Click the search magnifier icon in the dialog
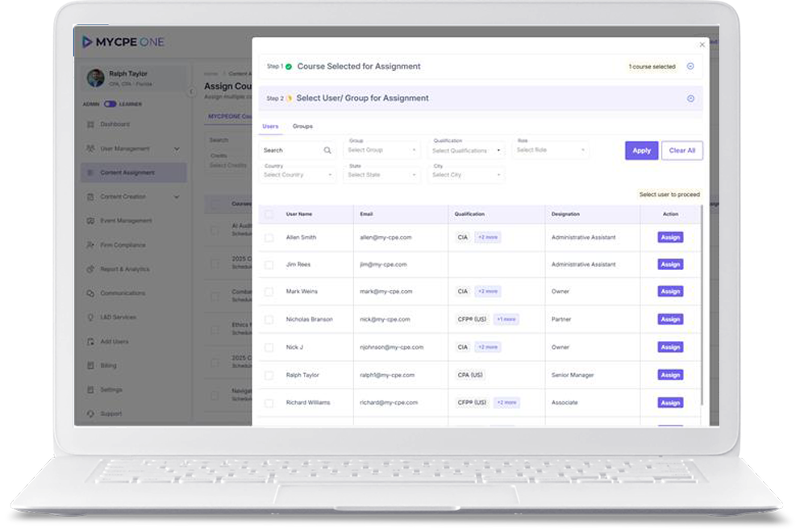The image size is (800, 532). point(327,151)
